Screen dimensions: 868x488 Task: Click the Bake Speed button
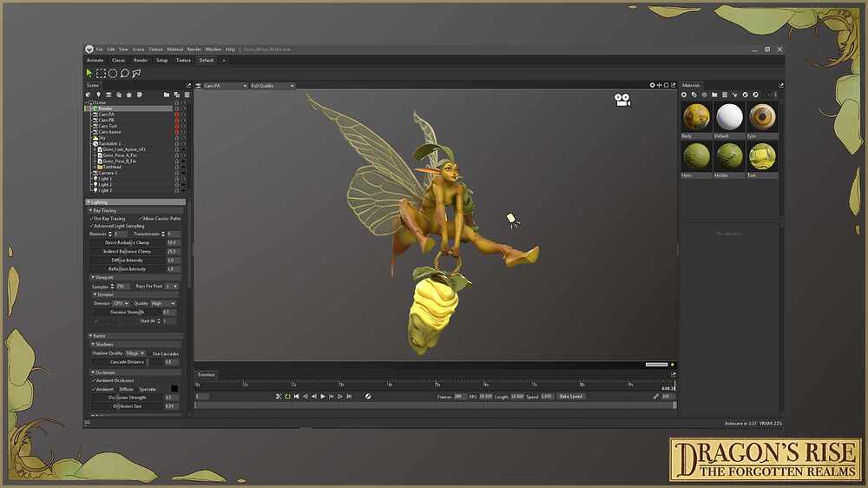click(x=571, y=397)
